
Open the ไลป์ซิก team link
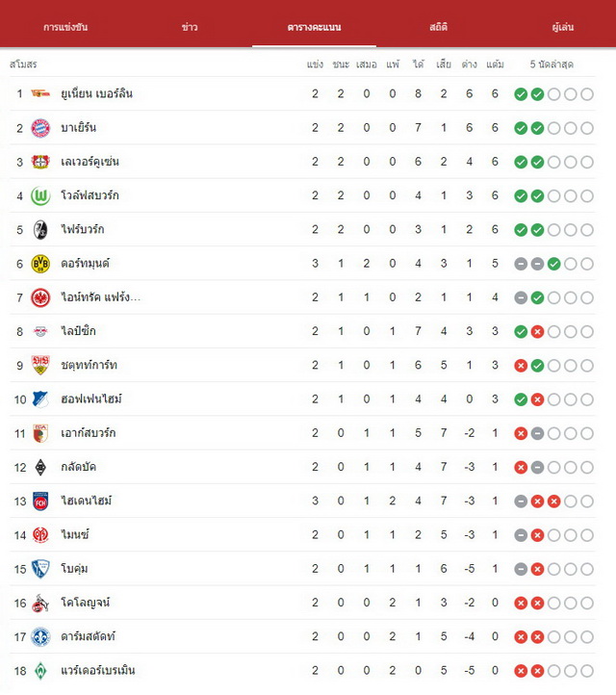pyautogui.click(x=78, y=331)
